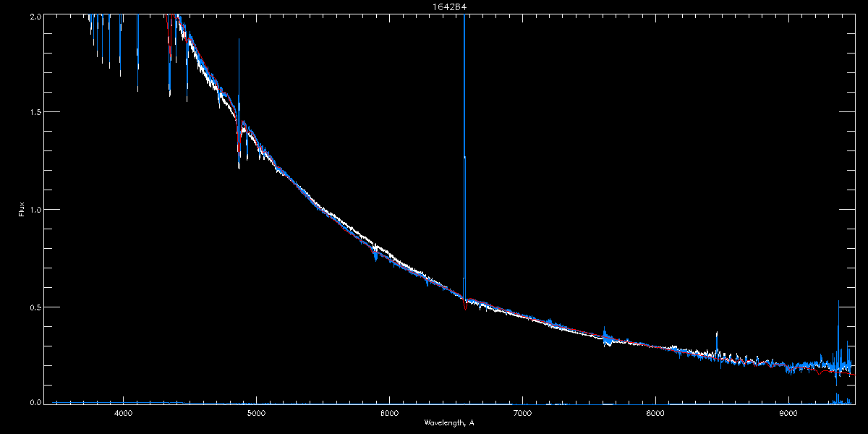Click the 0.0 flux tick label
Image resolution: width=868 pixels, height=434 pixels.
[35, 401]
